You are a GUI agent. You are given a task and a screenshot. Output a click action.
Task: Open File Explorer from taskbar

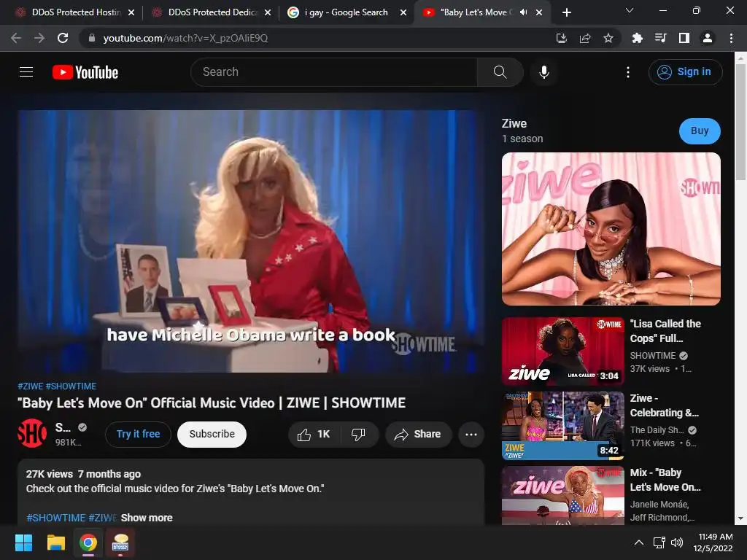55,542
